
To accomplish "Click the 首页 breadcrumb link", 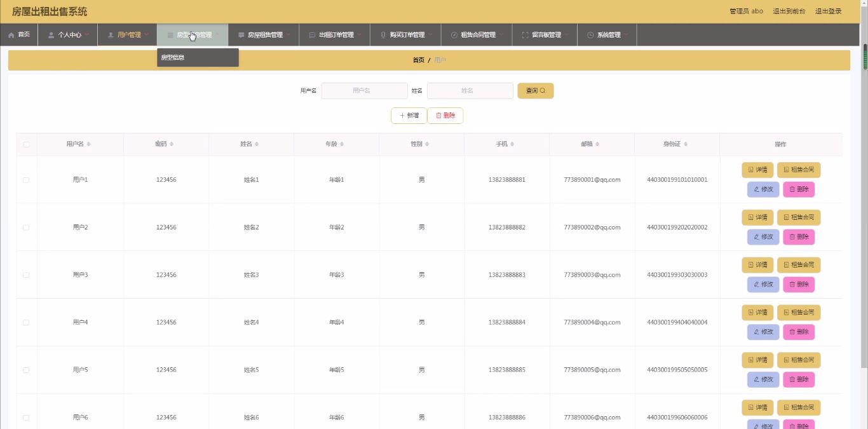I will (x=418, y=60).
